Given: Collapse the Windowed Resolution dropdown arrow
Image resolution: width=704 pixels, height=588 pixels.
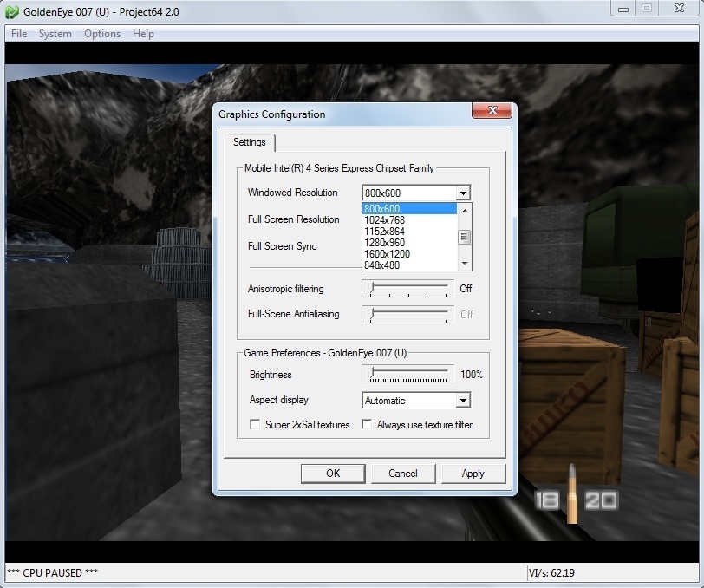Looking at the screenshot, I should click(463, 193).
